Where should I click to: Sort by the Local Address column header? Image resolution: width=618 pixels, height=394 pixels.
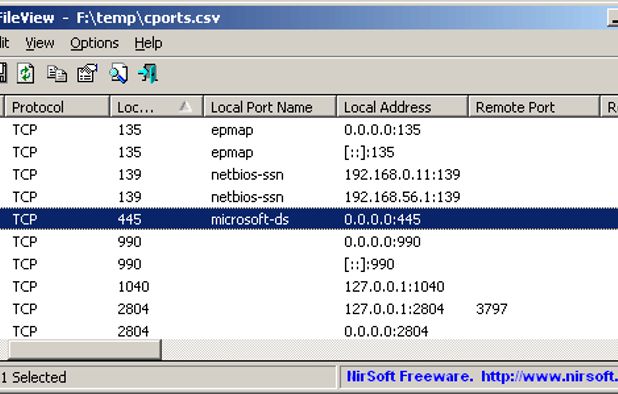click(402, 107)
